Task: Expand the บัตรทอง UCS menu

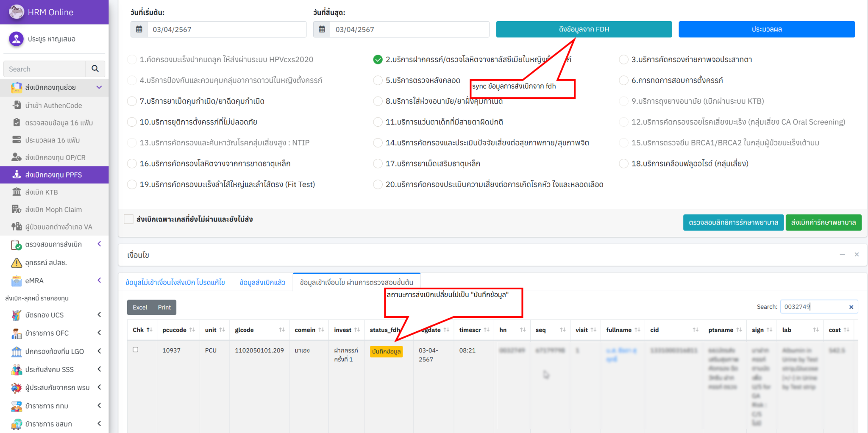Action: click(x=99, y=315)
